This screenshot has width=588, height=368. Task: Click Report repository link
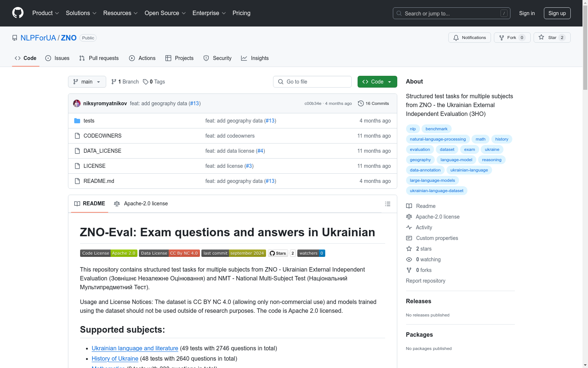pos(426,281)
